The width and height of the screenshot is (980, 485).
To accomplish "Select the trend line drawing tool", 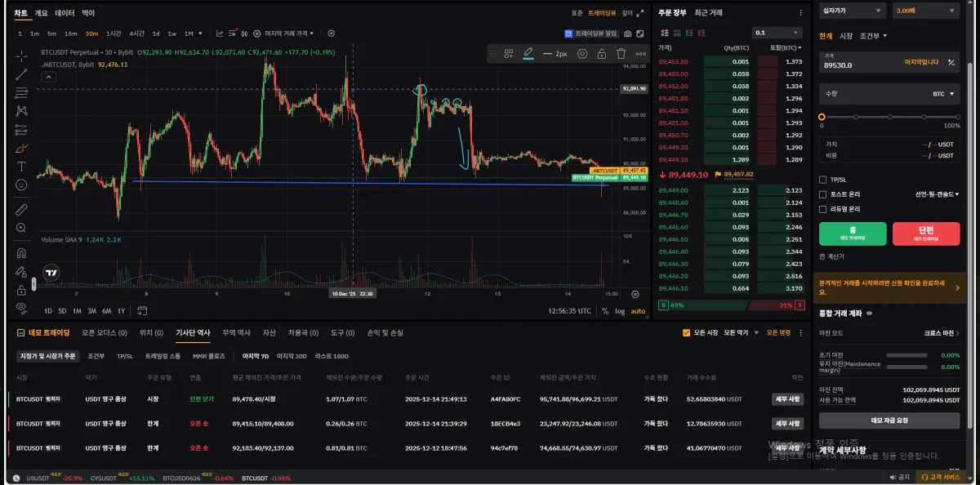I will 21,74.
